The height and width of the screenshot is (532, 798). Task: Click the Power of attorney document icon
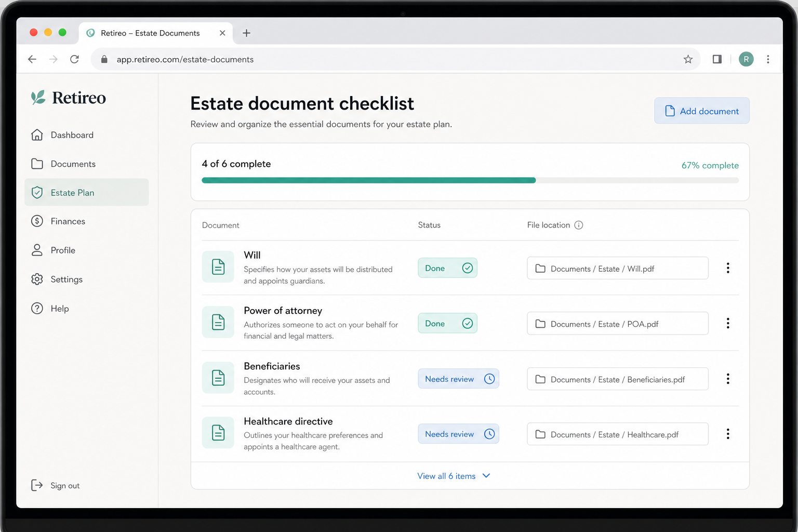[218, 322]
